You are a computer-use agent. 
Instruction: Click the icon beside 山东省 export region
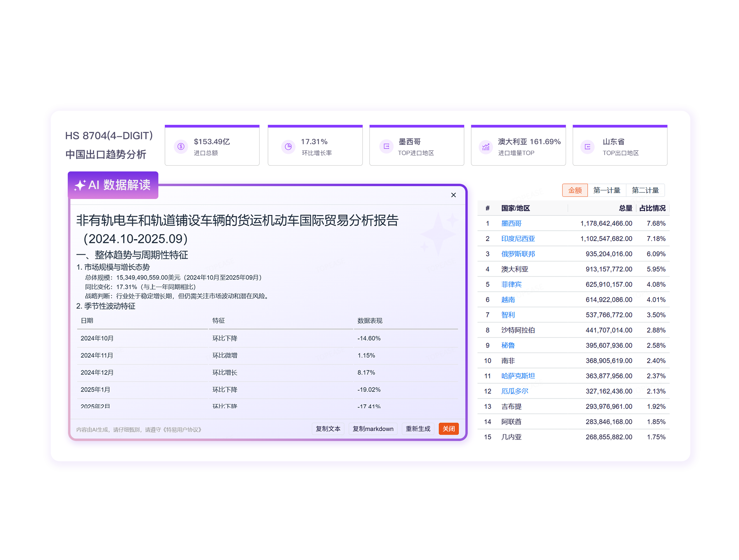tap(588, 147)
